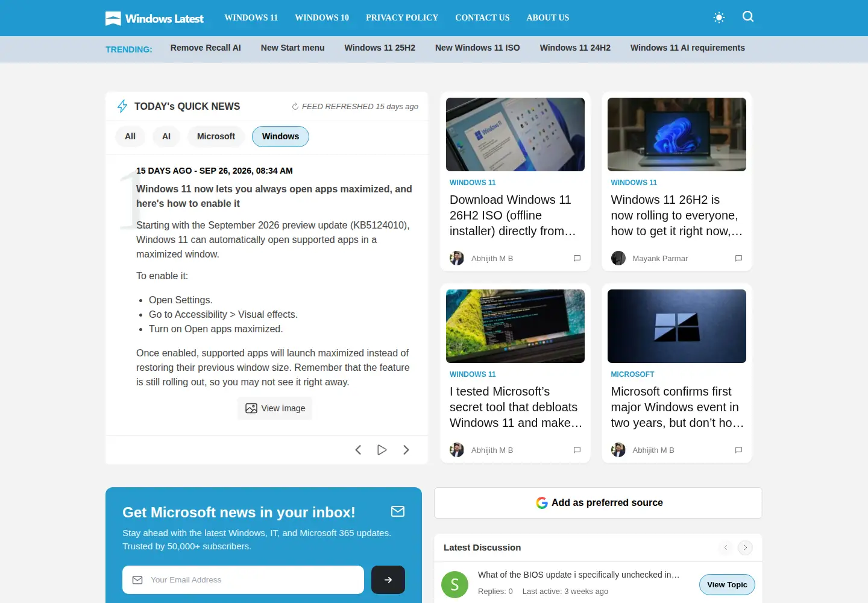Viewport: 868px width, 603px height.
Task: Open trending topic Windows 11 25H2
Action: 380,48
